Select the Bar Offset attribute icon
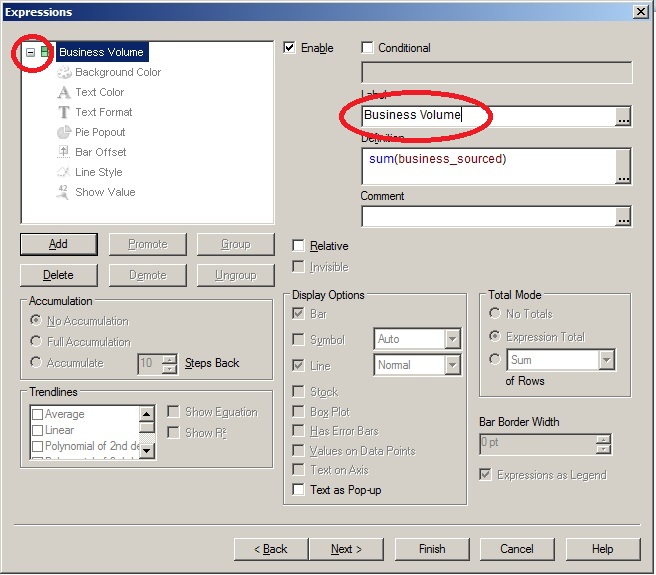 (64, 152)
